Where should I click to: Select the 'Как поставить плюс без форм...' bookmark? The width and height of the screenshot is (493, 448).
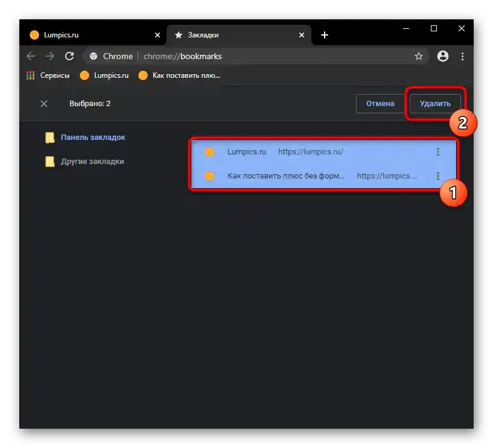(324, 176)
